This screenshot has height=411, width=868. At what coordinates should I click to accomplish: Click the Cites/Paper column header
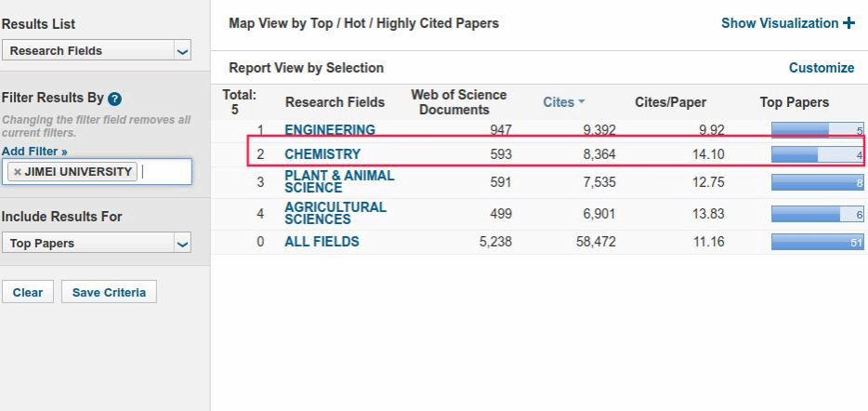tap(670, 102)
